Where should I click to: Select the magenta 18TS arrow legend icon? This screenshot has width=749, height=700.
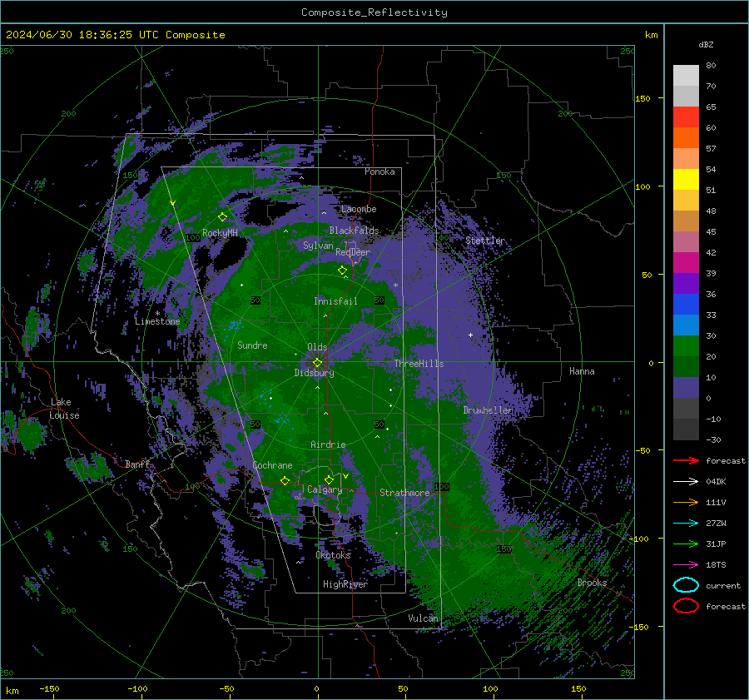click(x=686, y=565)
